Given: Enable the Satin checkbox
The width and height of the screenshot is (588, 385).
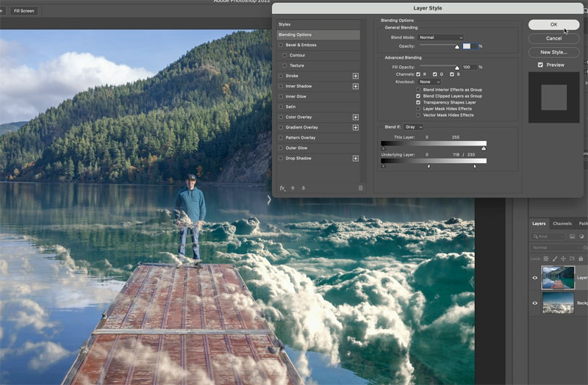Looking at the screenshot, I should coord(281,107).
